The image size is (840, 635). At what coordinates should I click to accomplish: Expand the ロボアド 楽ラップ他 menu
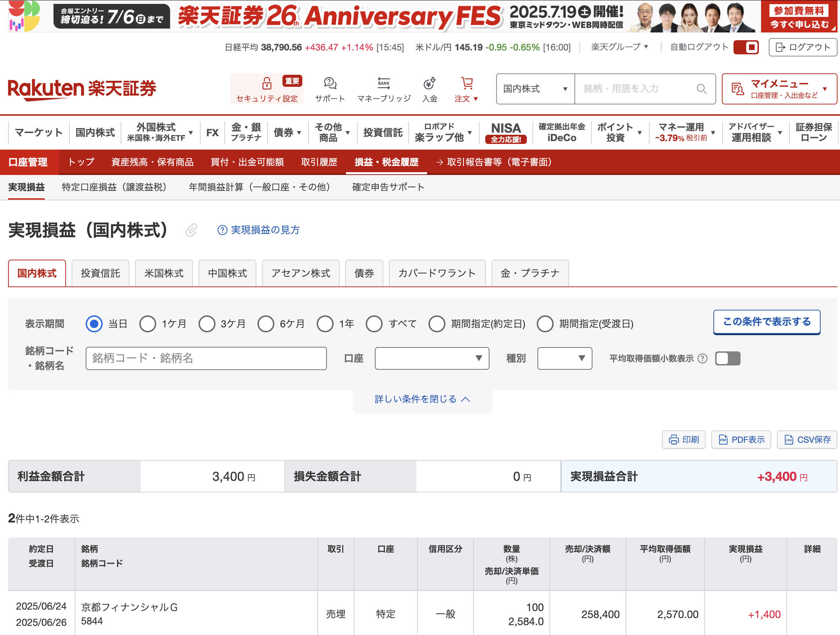click(443, 133)
